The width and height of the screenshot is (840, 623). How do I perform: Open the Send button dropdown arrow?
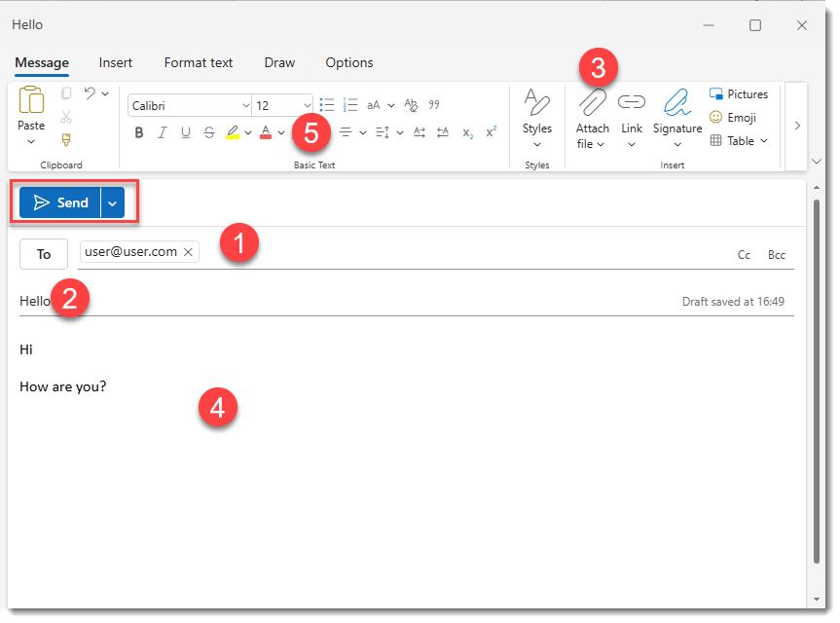point(111,202)
